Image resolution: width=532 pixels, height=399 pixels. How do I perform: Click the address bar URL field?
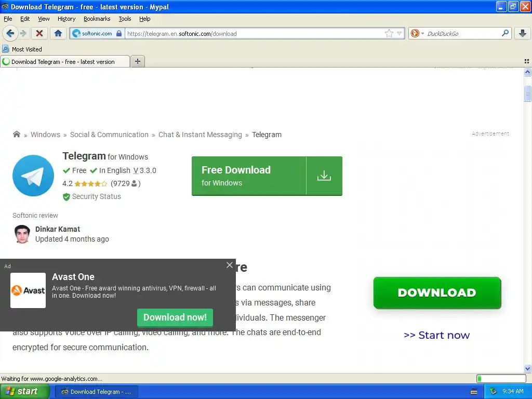click(x=255, y=34)
